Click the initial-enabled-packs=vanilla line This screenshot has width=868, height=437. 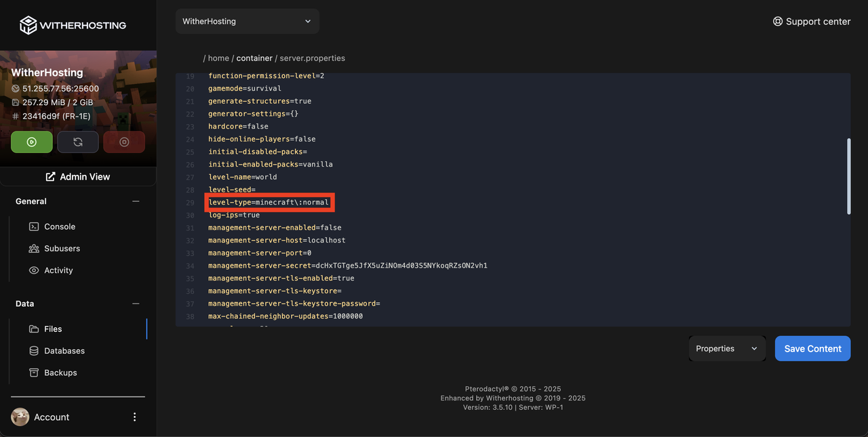[271, 165]
